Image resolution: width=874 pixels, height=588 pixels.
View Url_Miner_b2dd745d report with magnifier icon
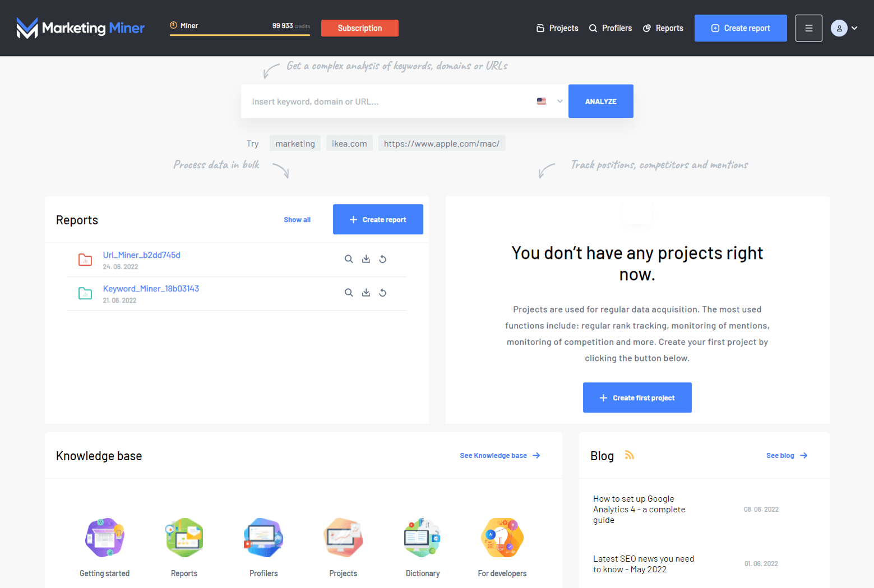[x=349, y=259]
